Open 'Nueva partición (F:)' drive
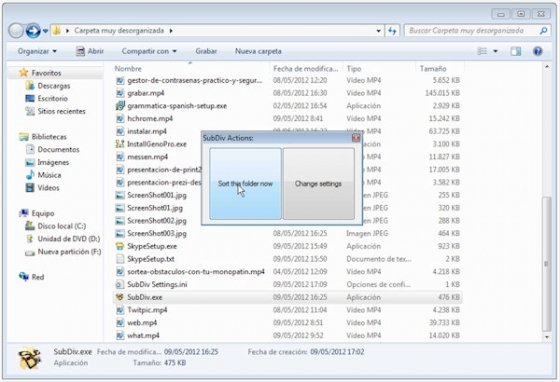The height and width of the screenshot is (382, 560). (x=69, y=252)
